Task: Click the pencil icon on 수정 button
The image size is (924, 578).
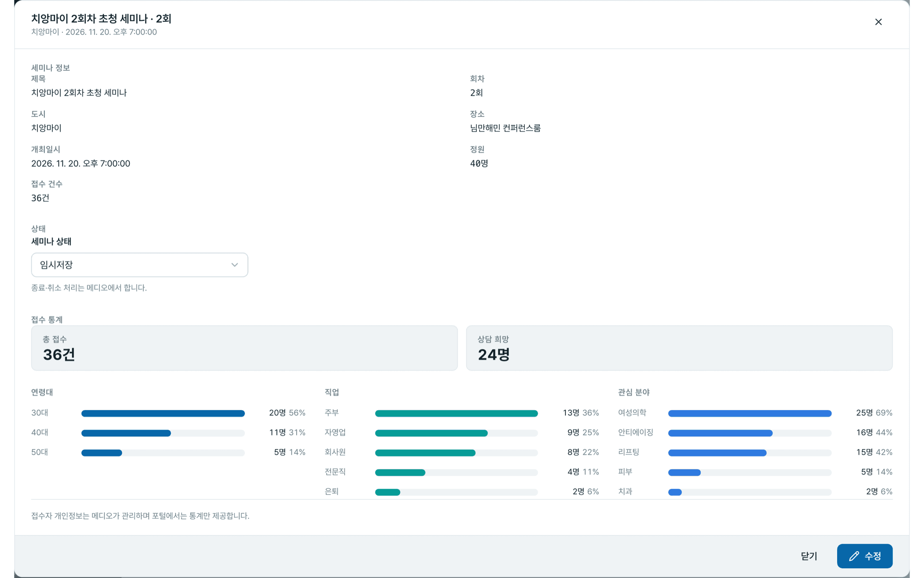Action: [x=854, y=556]
